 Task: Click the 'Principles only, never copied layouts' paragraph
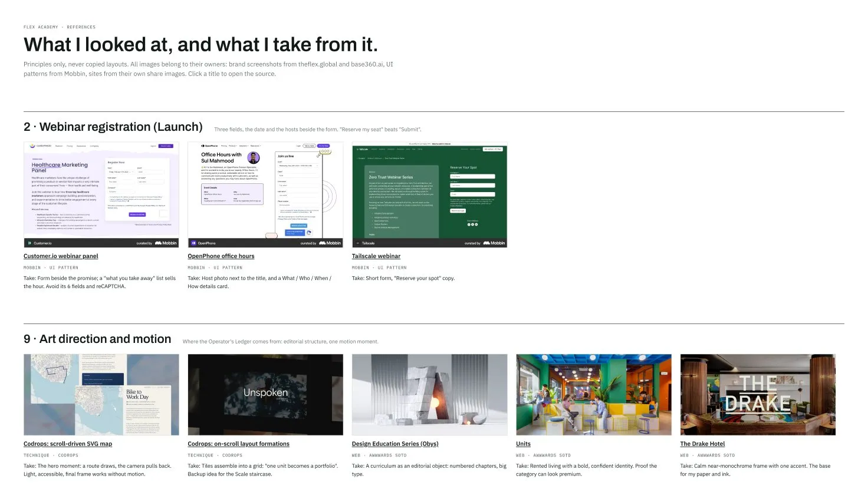coord(208,69)
